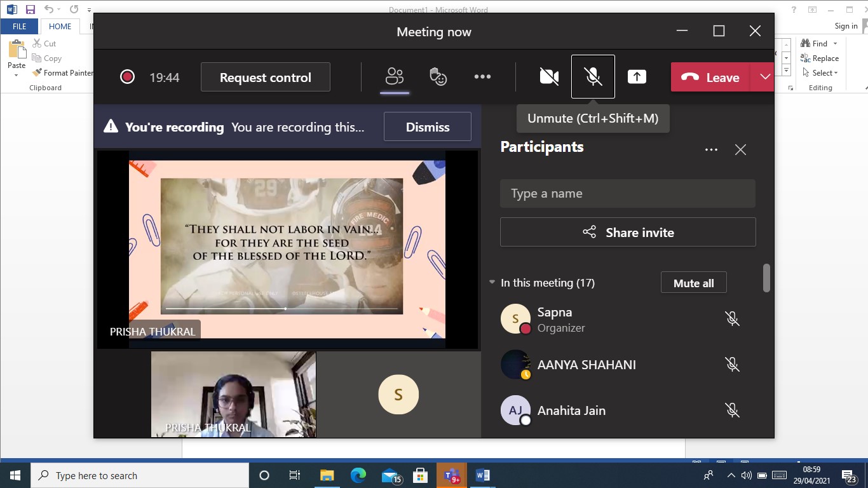Unmute the microphone in meeting toolbar
Image resolution: width=868 pixels, height=488 pixels.
coord(593,77)
